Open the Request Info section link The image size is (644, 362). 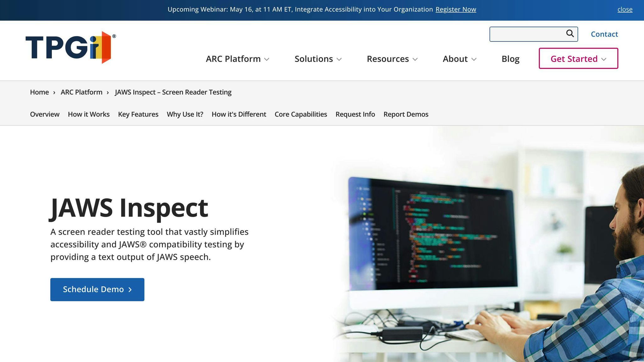coord(355,114)
